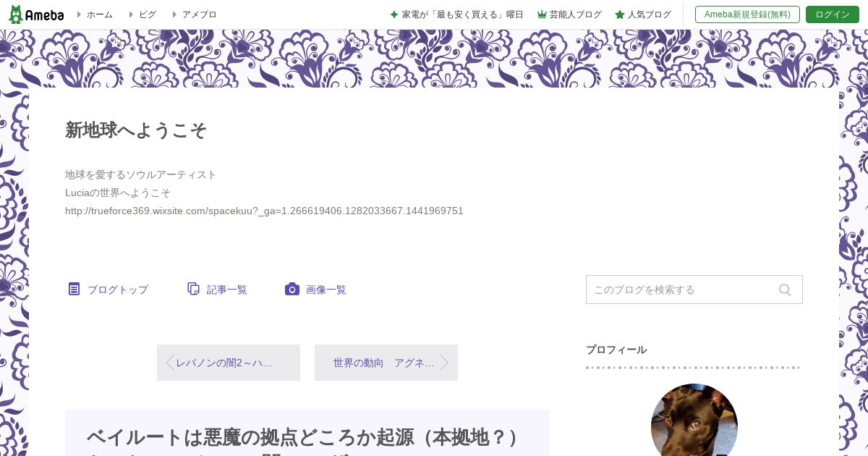The width and height of the screenshot is (868, 456).
Task: Click Luciaの世界へようこそ text line
Action: [x=118, y=193]
